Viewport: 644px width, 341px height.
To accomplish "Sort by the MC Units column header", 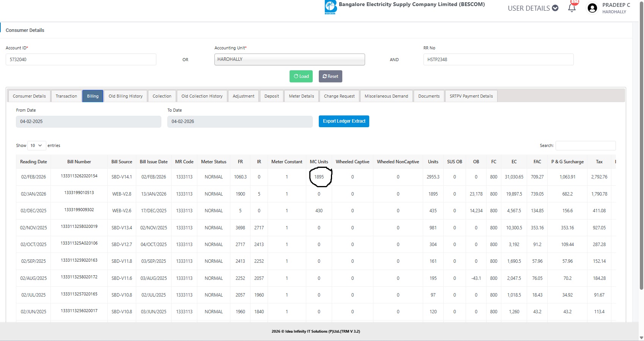I will tap(319, 162).
